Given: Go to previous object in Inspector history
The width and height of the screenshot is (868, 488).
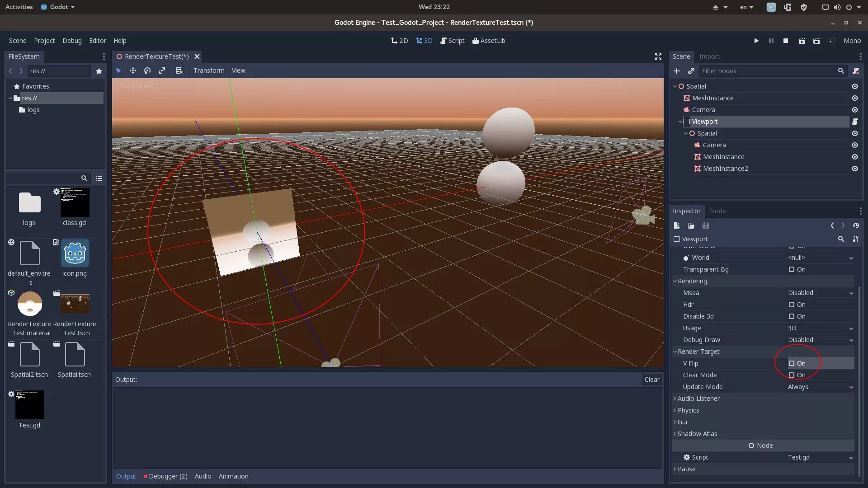Looking at the screenshot, I should pos(832,225).
